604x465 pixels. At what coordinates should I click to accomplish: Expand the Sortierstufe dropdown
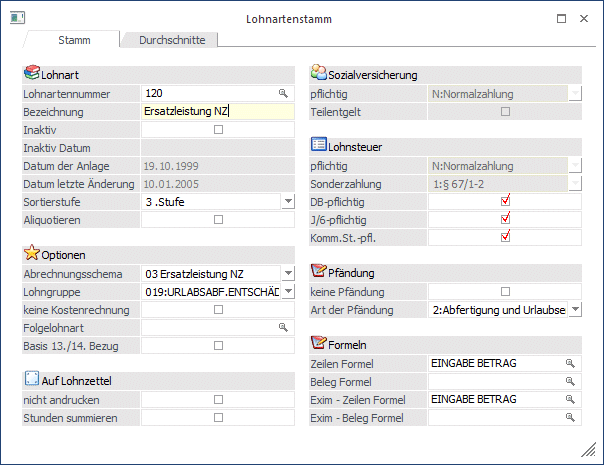(x=288, y=201)
